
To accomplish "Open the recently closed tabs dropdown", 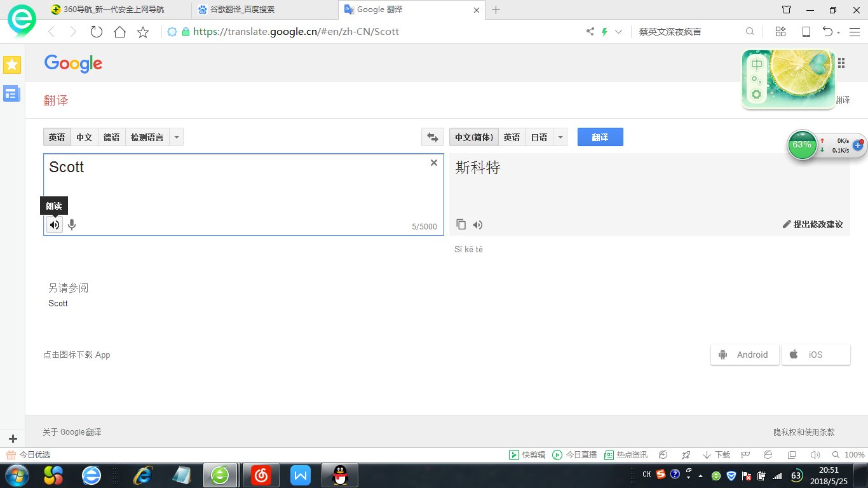I will click(x=829, y=31).
